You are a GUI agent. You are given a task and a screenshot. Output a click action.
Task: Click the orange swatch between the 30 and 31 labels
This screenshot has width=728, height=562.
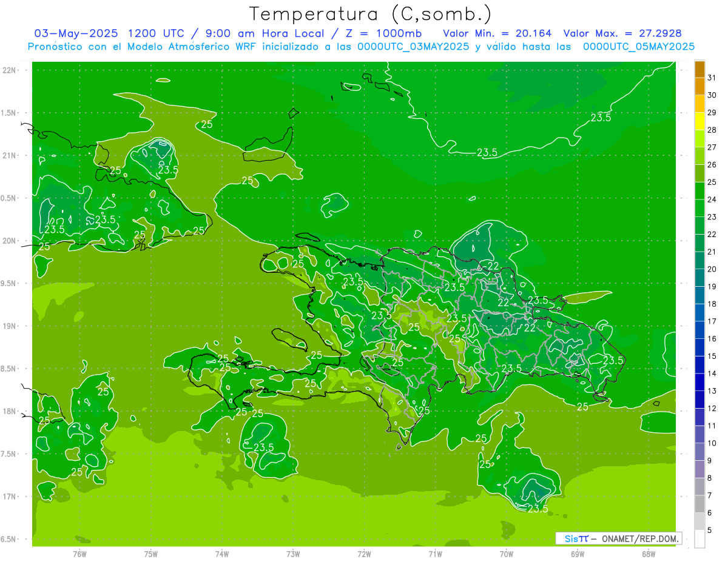(699, 86)
